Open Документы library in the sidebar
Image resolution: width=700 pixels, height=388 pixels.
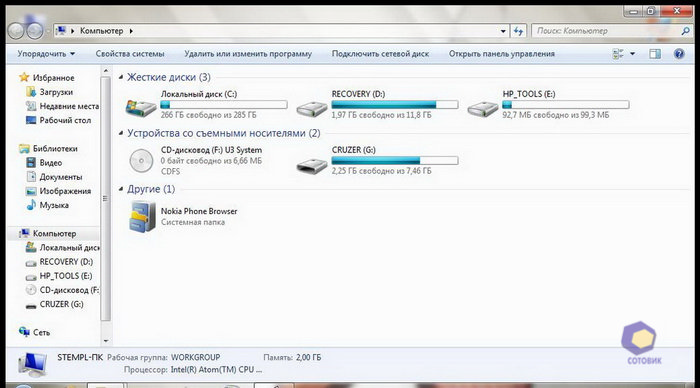click(x=61, y=177)
